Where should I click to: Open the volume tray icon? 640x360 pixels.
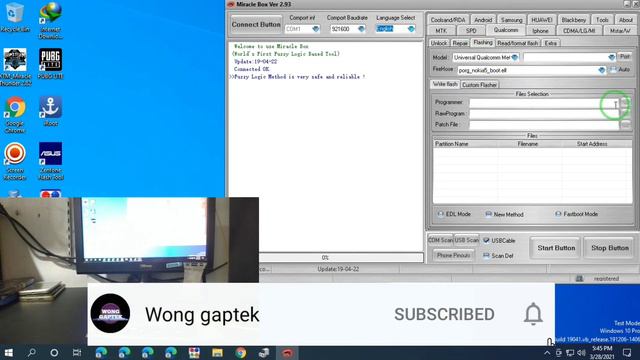point(581,353)
